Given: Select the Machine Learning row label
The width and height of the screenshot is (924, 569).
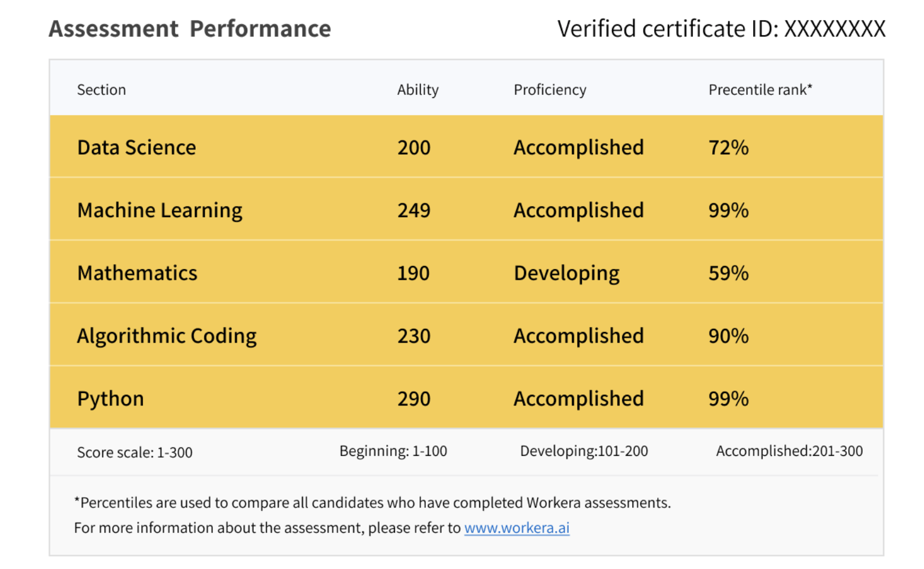Looking at the screenshot, I should pos(160,210).
